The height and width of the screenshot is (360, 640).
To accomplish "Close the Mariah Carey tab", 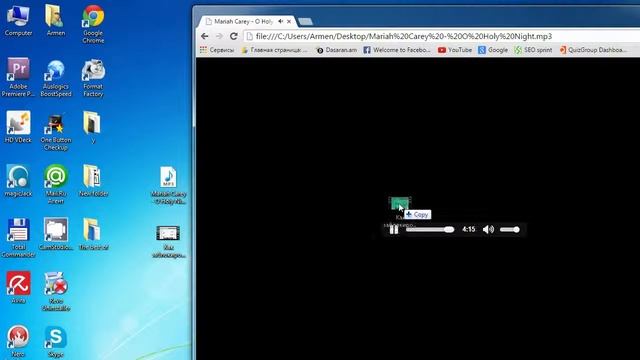I will click(x=289, y=22).
